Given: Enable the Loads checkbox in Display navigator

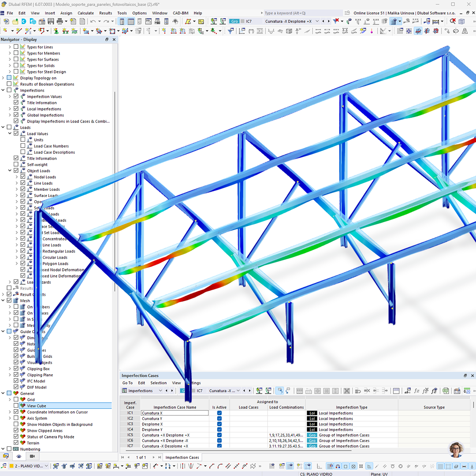Looking at the screenshot, I should [x=9, y=127].
